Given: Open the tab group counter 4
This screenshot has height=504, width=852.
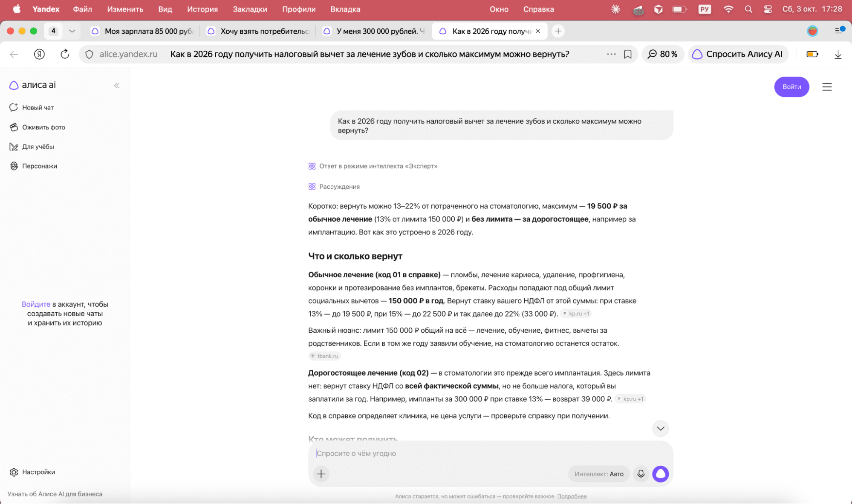Looking at the screenshot, I should point(53,31).
